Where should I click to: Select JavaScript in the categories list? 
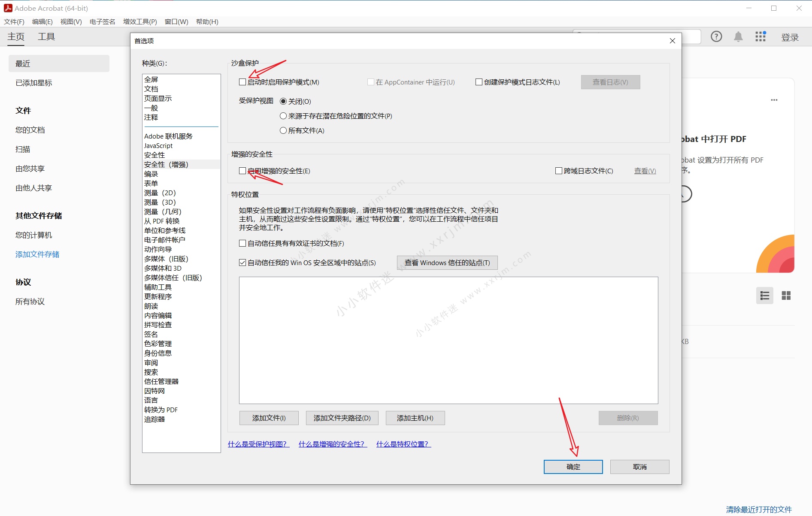(x=158, y=145)
